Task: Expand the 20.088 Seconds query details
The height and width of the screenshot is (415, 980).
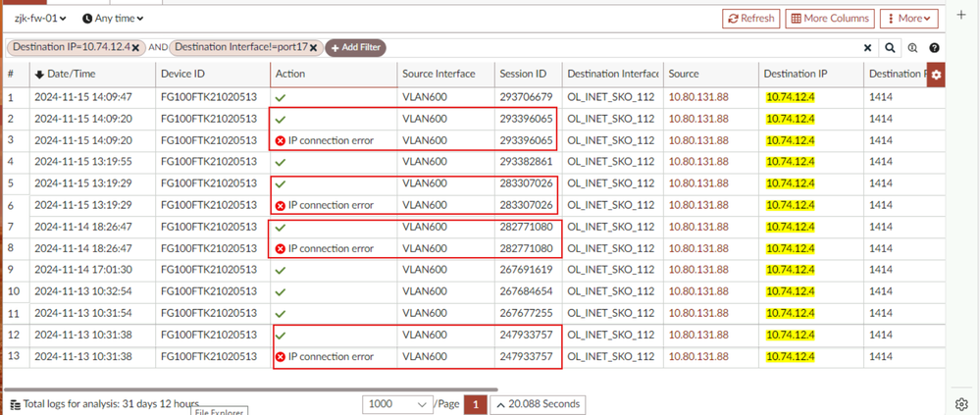Action: (x=539, y=404)
